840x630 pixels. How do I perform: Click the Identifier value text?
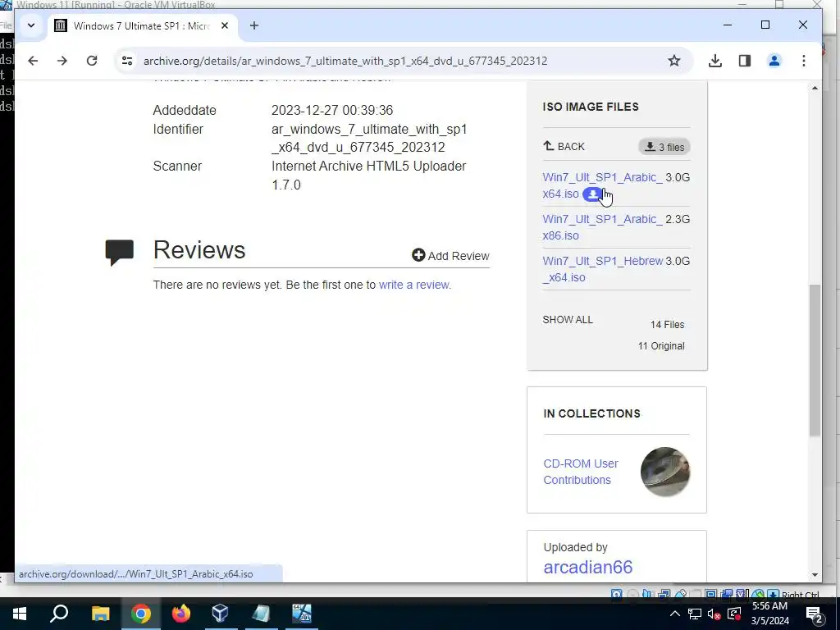(x=369, y=138)
